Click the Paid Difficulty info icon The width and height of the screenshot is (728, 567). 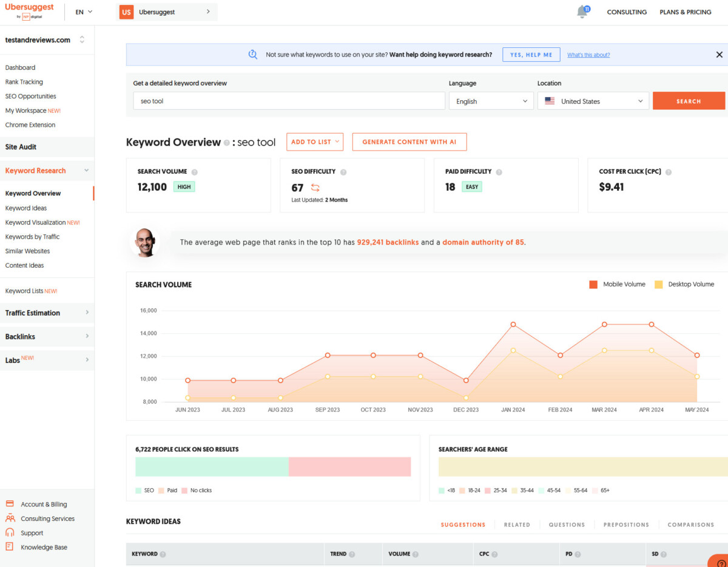click(499, 172)
